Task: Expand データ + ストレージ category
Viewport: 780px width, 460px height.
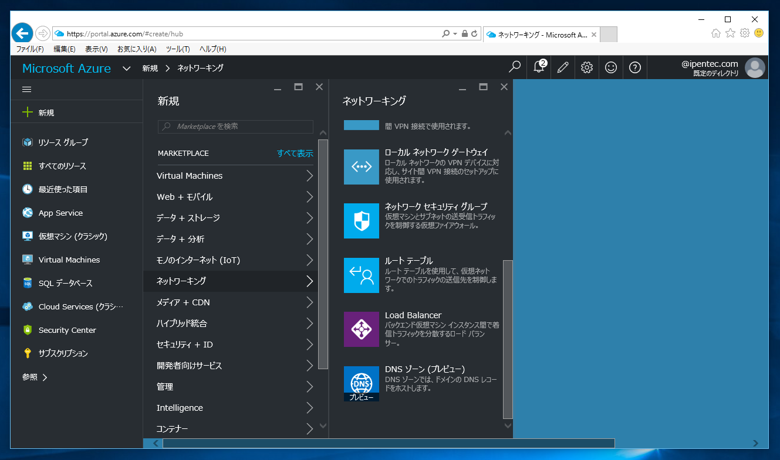Action: [235, 218]
